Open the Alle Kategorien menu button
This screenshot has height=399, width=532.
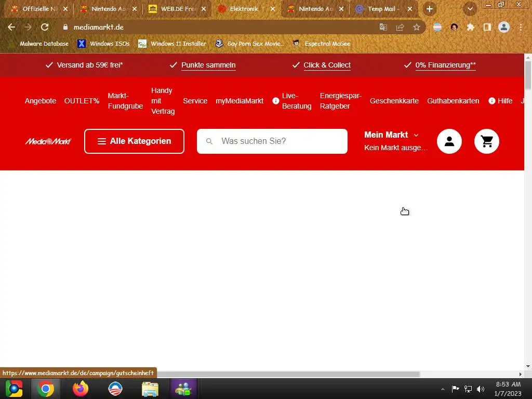click(135, 141)
